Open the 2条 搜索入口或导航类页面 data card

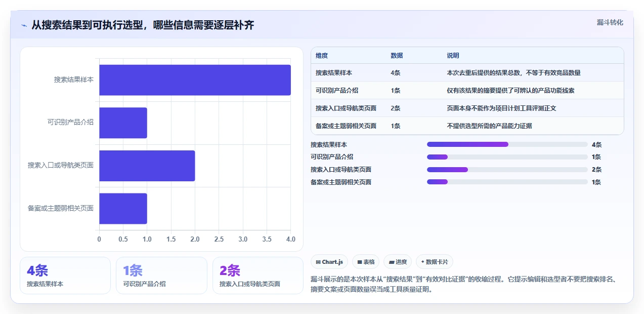tap(258, 276)
